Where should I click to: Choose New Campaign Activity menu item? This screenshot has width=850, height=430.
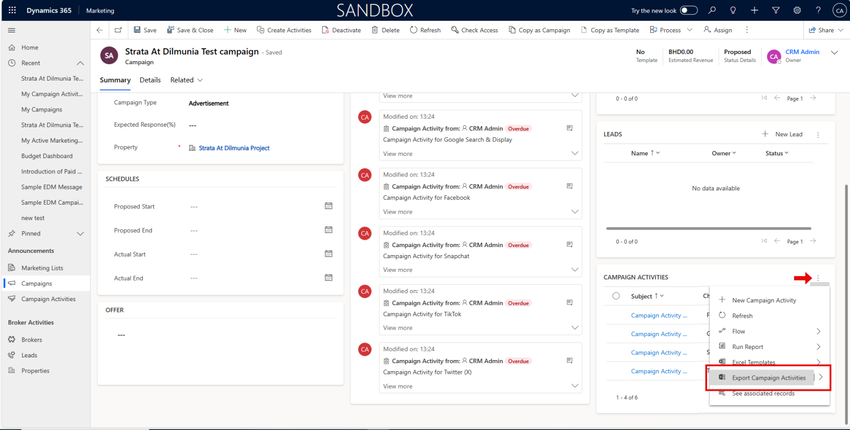tap(769, 300)
